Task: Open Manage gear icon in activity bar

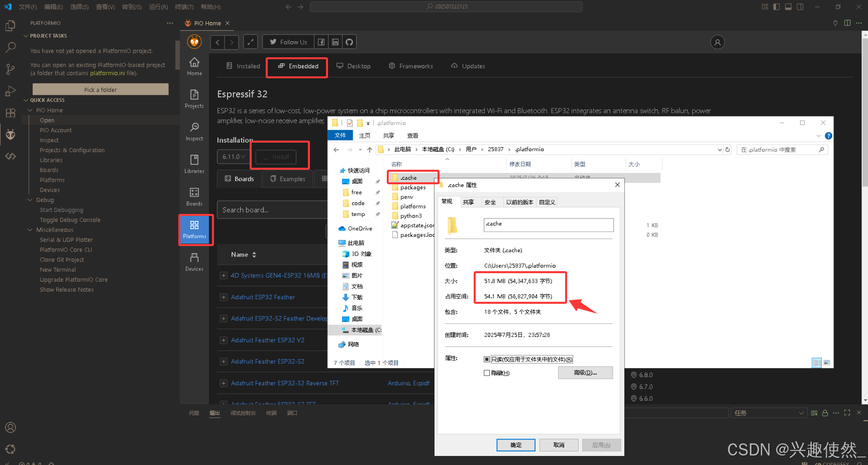Action: [10, 449]
